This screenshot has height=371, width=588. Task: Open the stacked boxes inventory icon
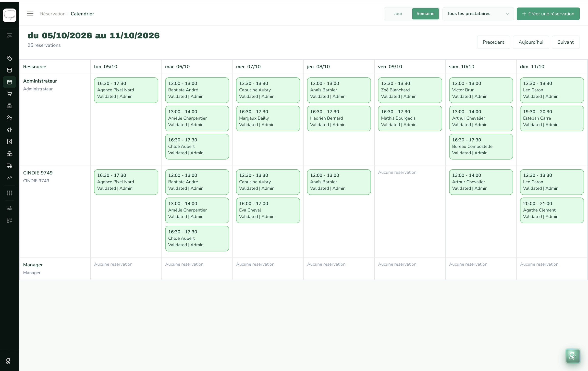(x=9, y=154)
